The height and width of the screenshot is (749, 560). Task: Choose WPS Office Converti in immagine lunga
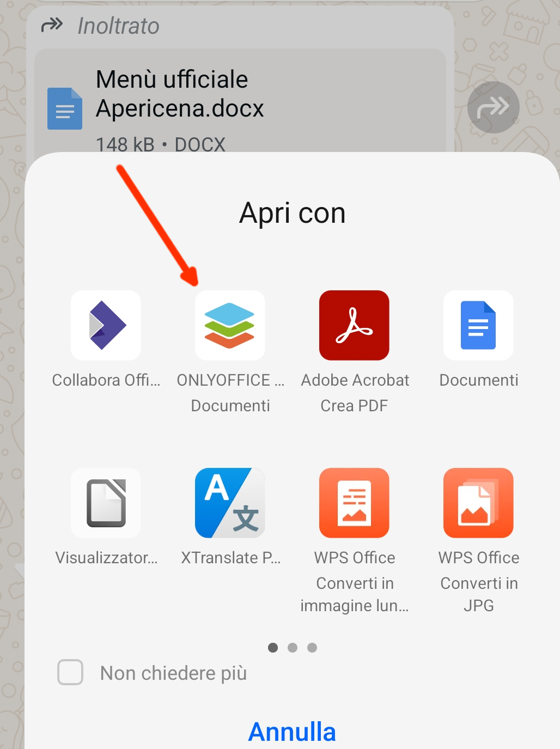click(x=354, y=503)
